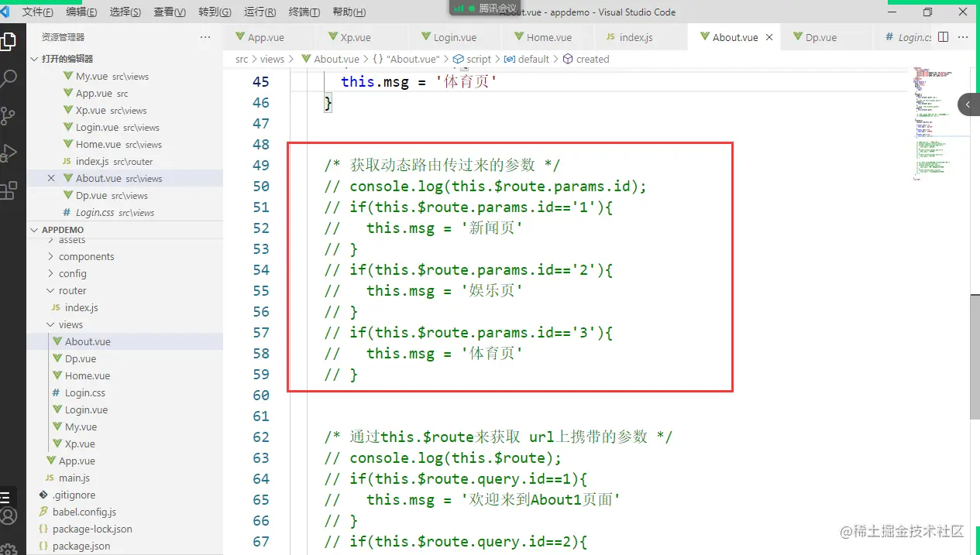Open the Source Control activity bar icon
This screenshot has height=555, width=980.
pyautogui.click(x=8, y=115)
